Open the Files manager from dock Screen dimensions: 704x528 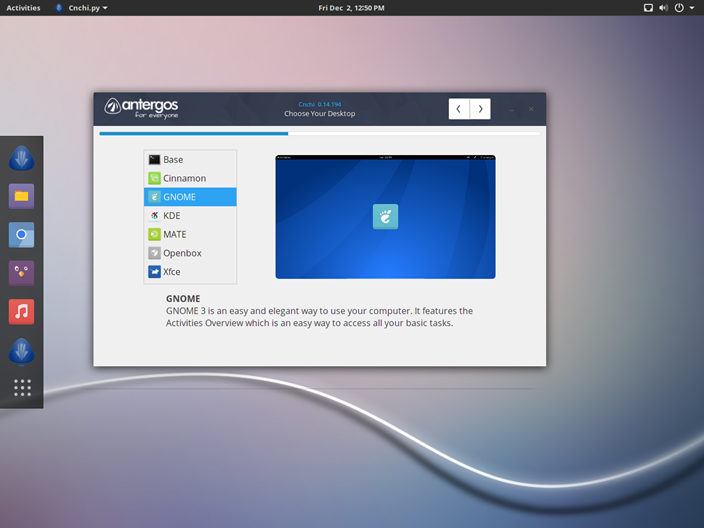tap(22, 196)
